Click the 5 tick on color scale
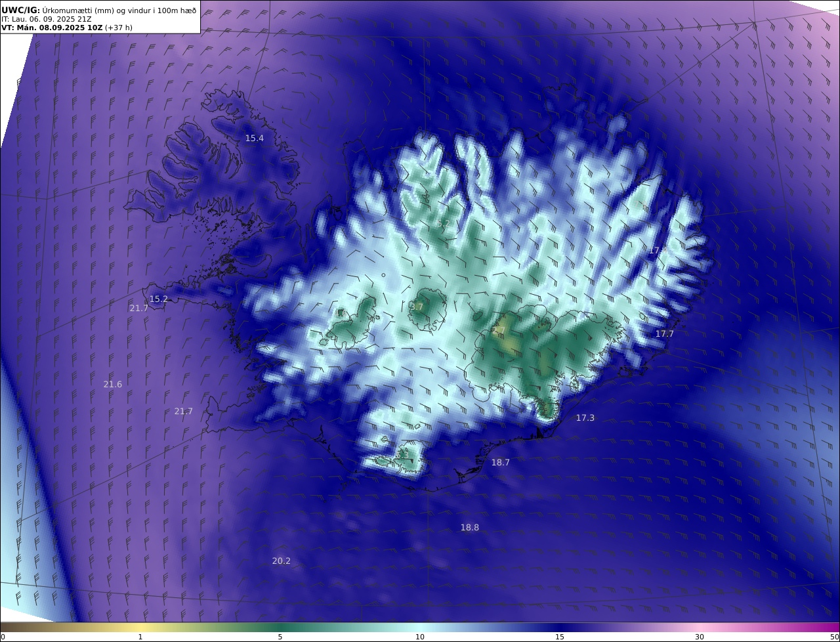 (280, 637)
